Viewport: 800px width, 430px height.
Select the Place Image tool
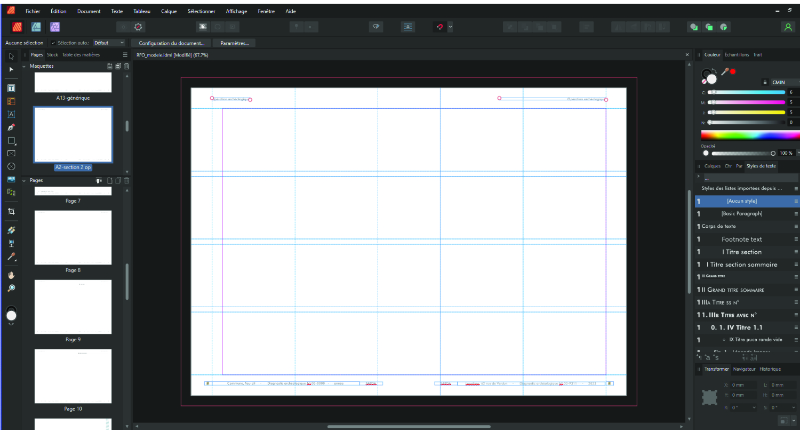(x=11, y=180)
